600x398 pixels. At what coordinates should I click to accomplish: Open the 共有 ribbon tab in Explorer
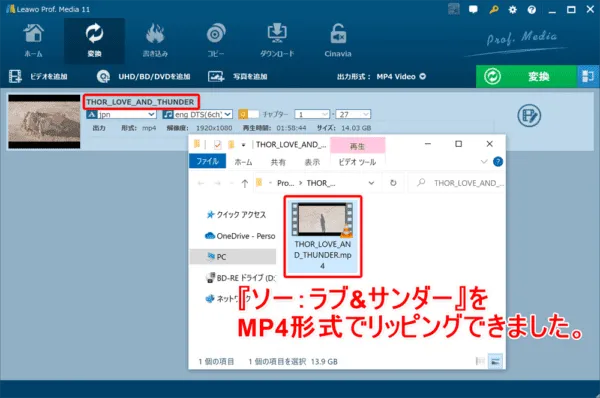(x=278, y=162)
